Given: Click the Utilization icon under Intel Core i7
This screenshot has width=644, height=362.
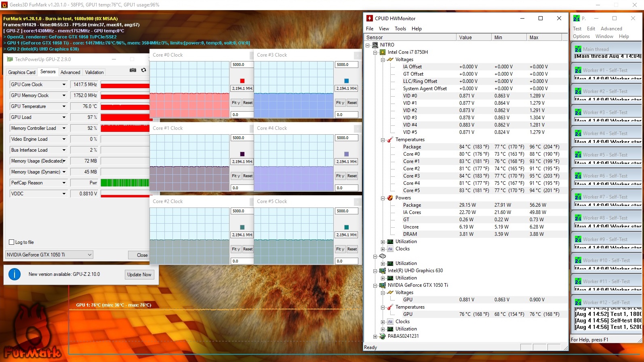Looking at the screenshot, I should [x=390, y=241].
